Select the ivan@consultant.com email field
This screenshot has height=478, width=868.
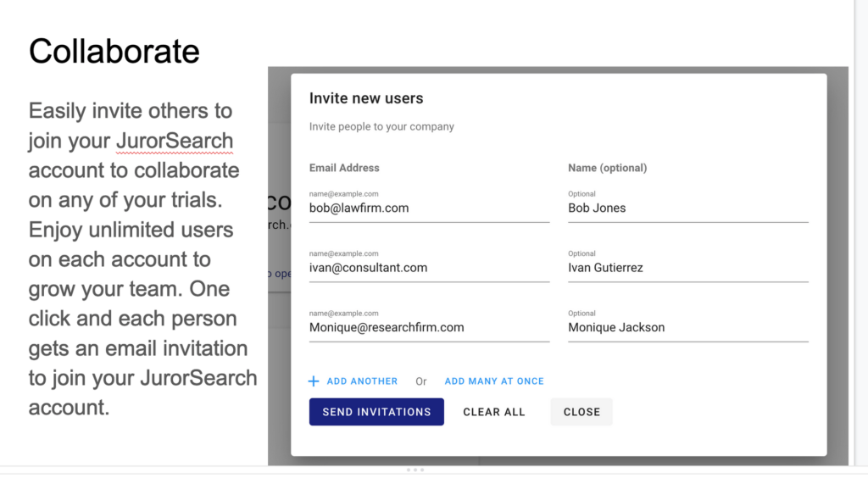(430, 268)
